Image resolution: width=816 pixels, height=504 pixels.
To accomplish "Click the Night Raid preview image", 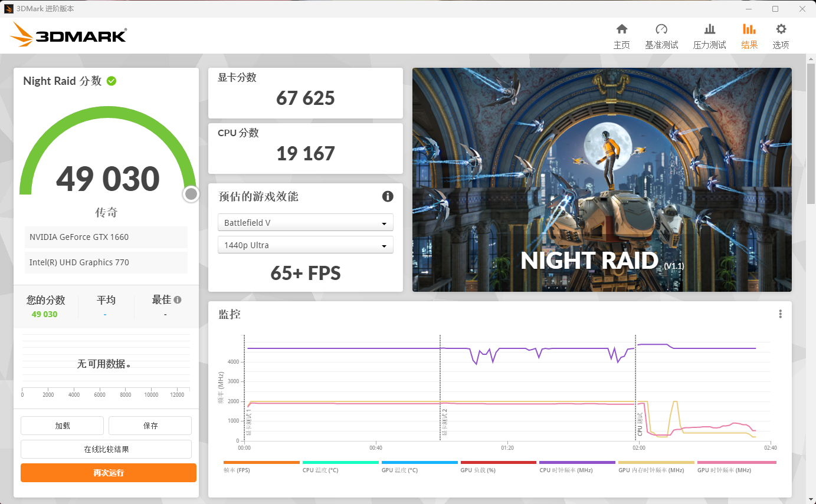I will [602, 180].
